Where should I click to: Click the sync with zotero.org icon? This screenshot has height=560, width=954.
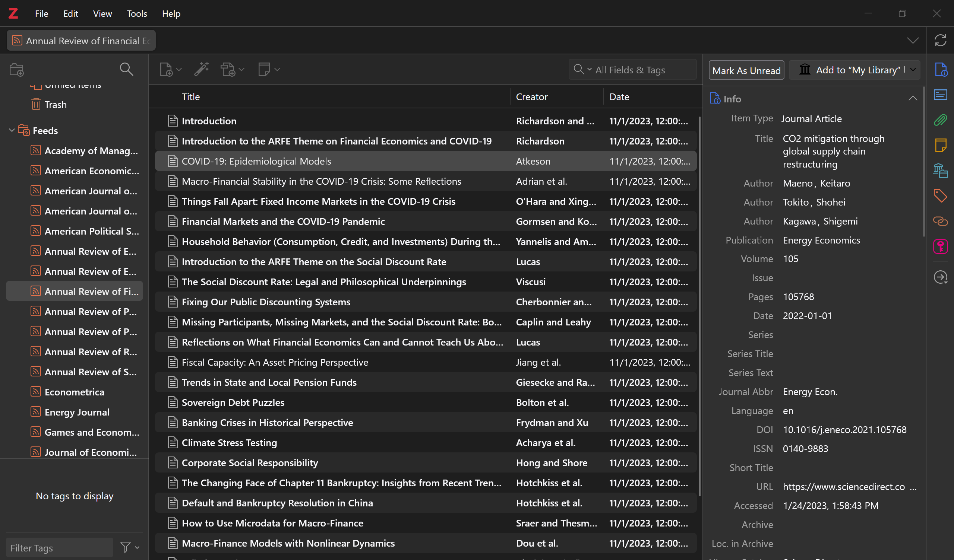(x=940, y=41)
